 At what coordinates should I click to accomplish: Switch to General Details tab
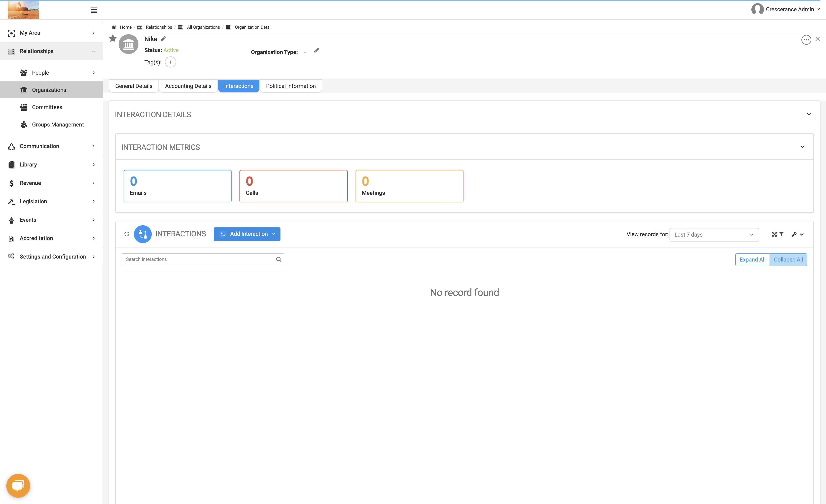click(134, 86)
